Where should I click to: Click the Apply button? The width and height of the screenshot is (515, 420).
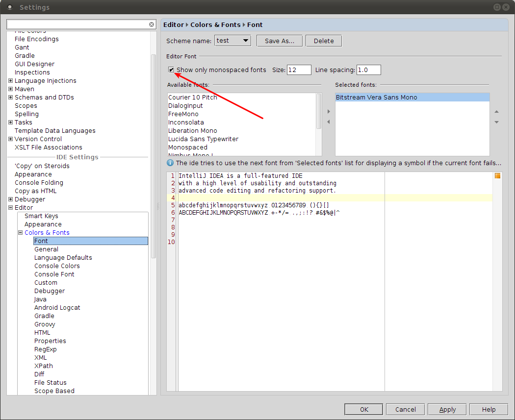point(447,410)
